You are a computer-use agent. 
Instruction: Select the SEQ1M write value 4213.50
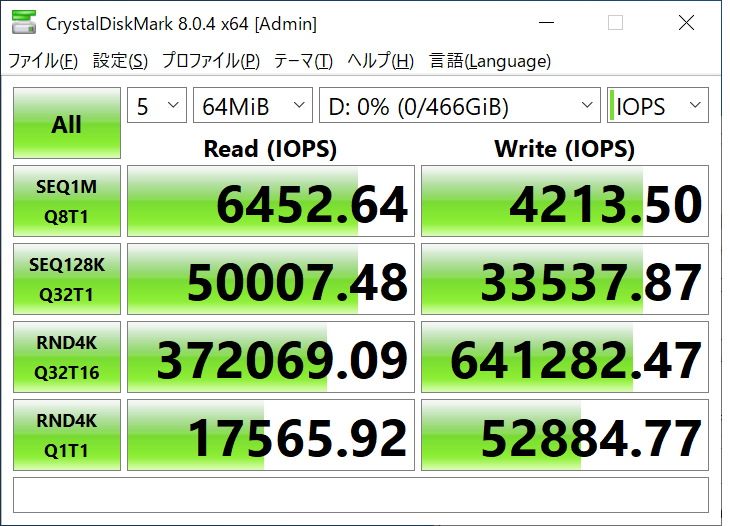(x=565, y=201)
